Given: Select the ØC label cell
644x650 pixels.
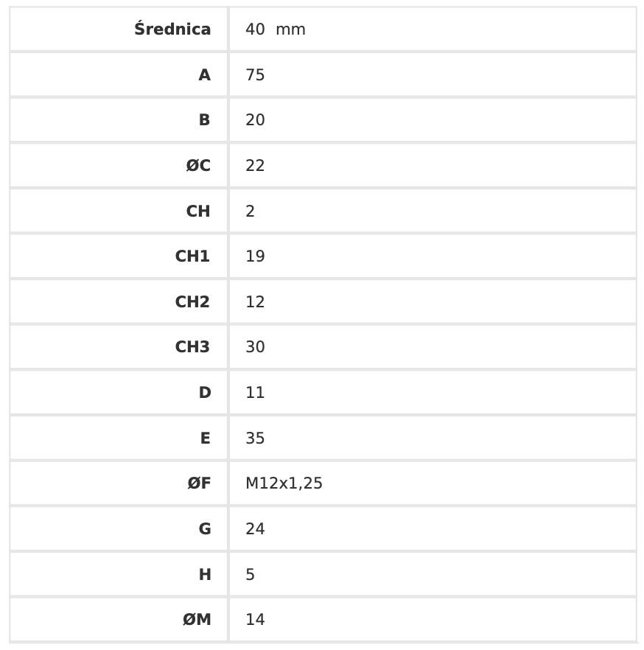Looking at the screenshot, I should (198, 166).
